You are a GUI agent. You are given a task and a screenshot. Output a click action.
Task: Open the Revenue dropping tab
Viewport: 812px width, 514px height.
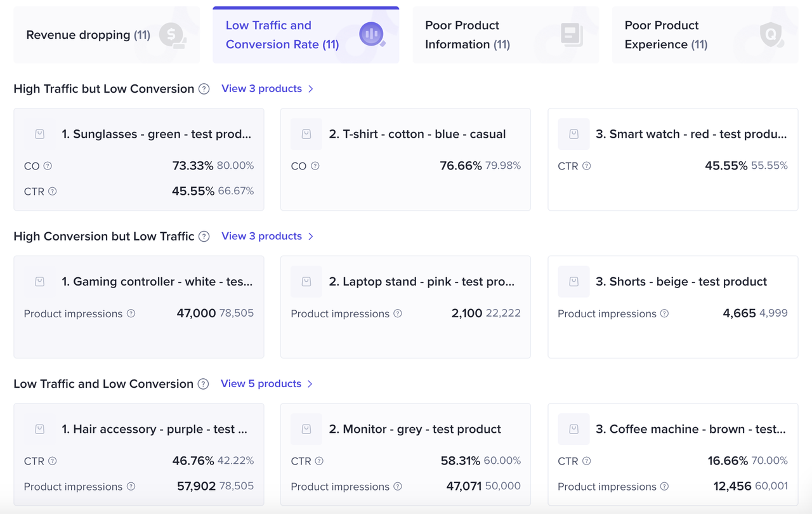pos(106,35)
